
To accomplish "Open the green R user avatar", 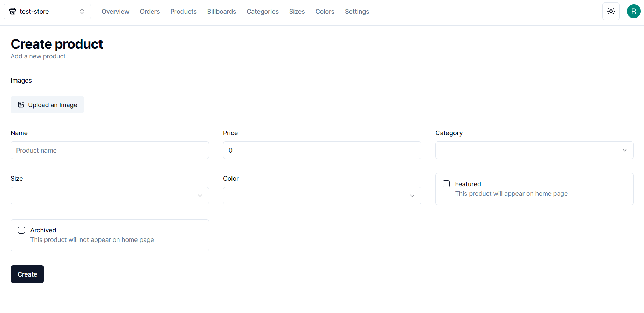I will point(633,11).
